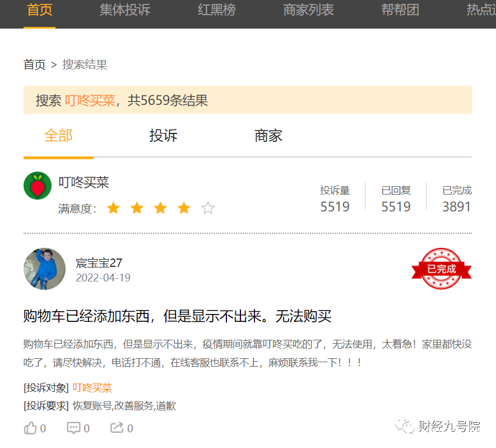This screenshot has width=496, height=448.
Task: Click the orange 叮咚买菜 search keyword
Action: point(90,100)
